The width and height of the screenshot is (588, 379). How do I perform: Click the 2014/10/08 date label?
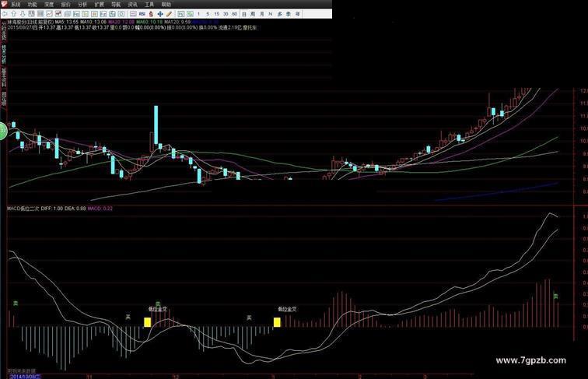tap(25, 377)
